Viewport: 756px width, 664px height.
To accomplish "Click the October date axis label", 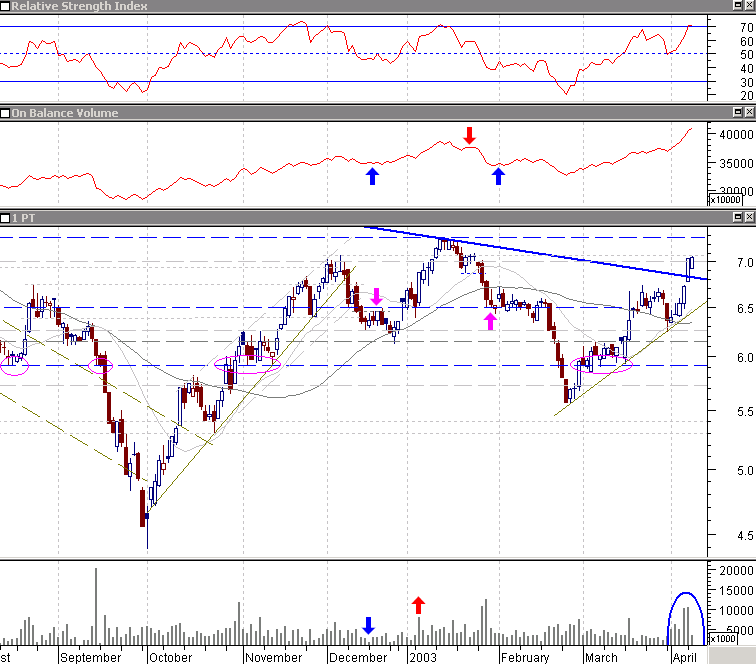I will tap(171, 658).
